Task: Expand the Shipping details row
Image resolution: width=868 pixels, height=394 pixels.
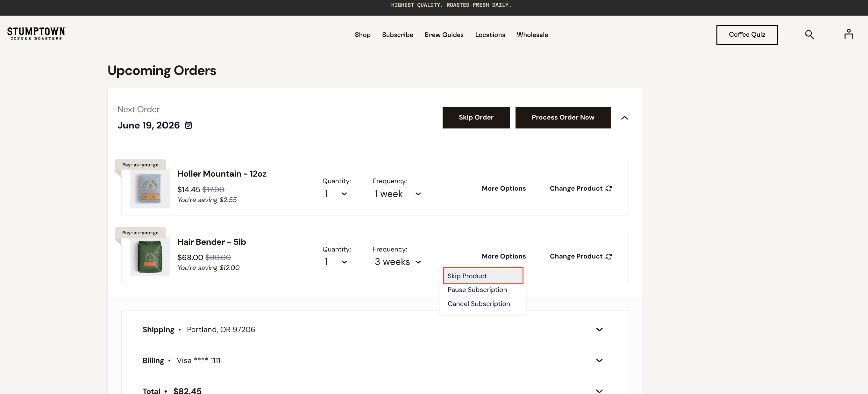Action: 375,330
